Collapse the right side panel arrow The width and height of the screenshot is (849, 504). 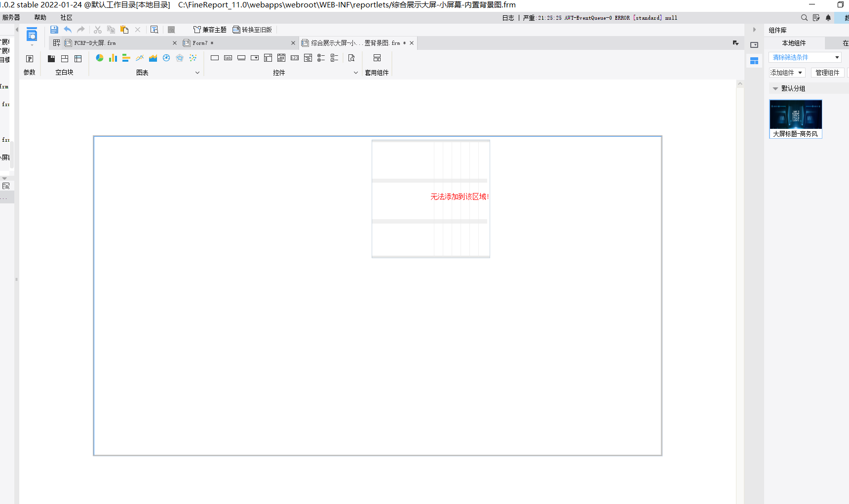(x=754, y=30)
